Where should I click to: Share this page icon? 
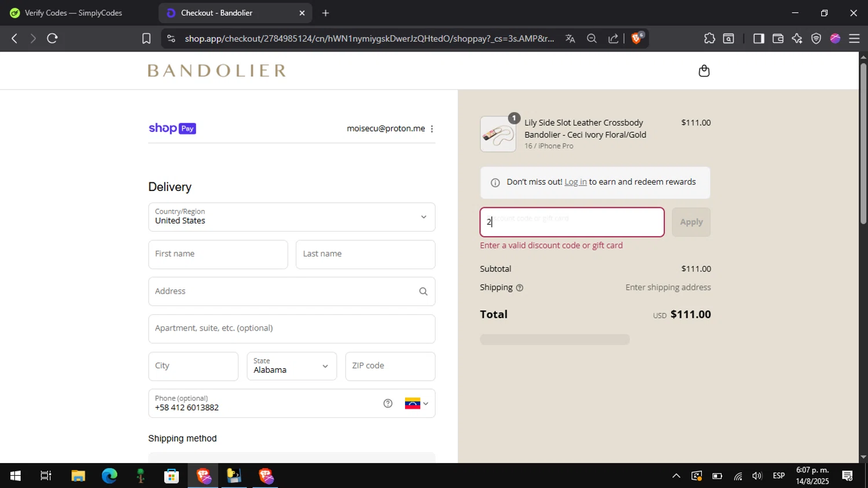click(x=613, y=38)
